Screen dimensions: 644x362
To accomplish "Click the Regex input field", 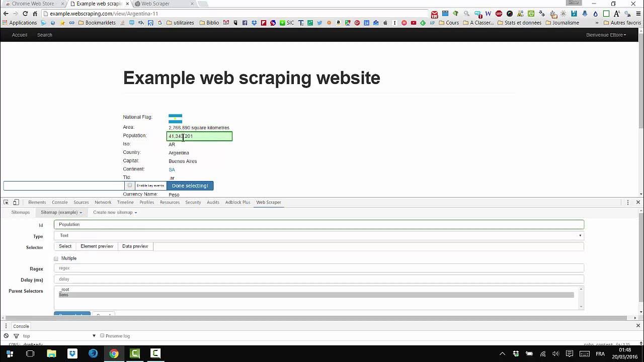I will [x=319, y=268].
